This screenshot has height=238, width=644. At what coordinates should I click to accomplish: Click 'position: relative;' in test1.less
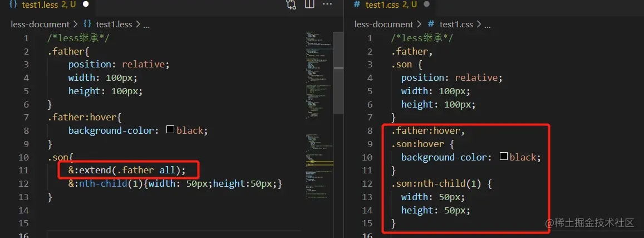click(x=119, y=65)
